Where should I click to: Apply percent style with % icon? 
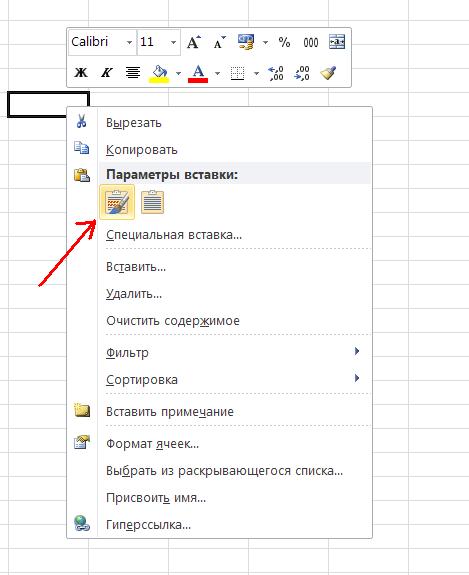point(284,43)
